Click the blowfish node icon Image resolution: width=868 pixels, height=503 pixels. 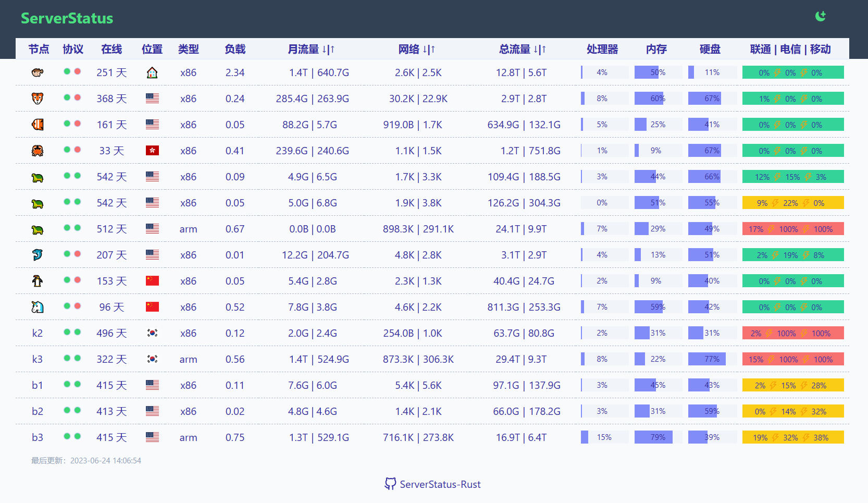click(38, 72)
